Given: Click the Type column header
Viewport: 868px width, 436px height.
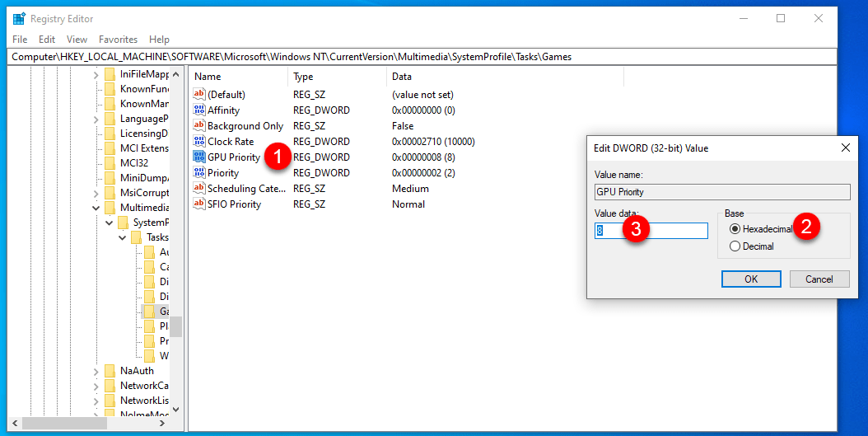Looking at the screenshot, I should [337, 77].
